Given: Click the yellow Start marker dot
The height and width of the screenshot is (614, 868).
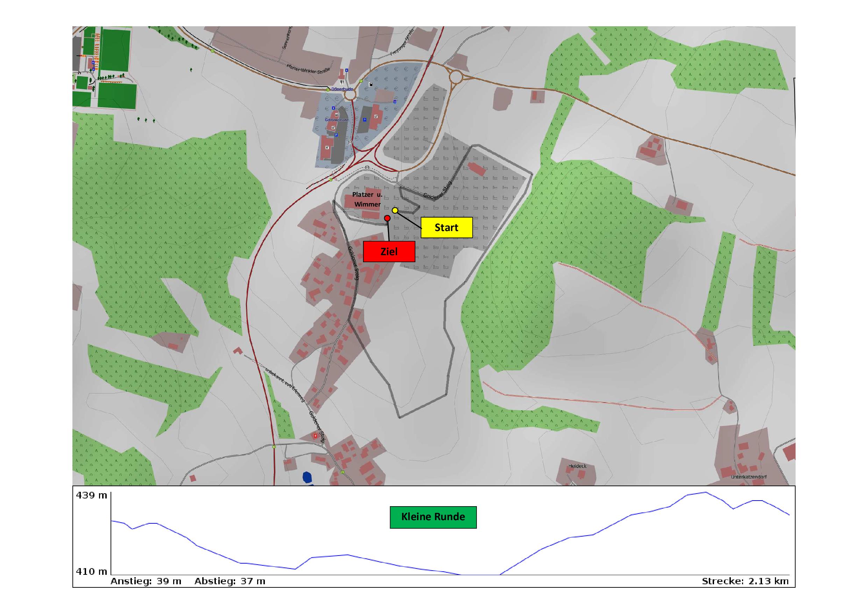Looking at the screenshot, I should point(395,210).
